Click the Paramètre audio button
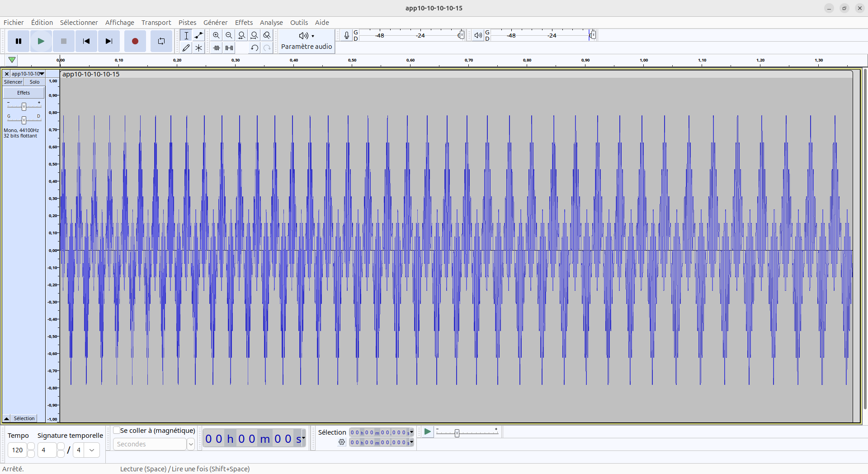Screen dimensions: 868x474 pyautogui.click(x=307, y=41)
